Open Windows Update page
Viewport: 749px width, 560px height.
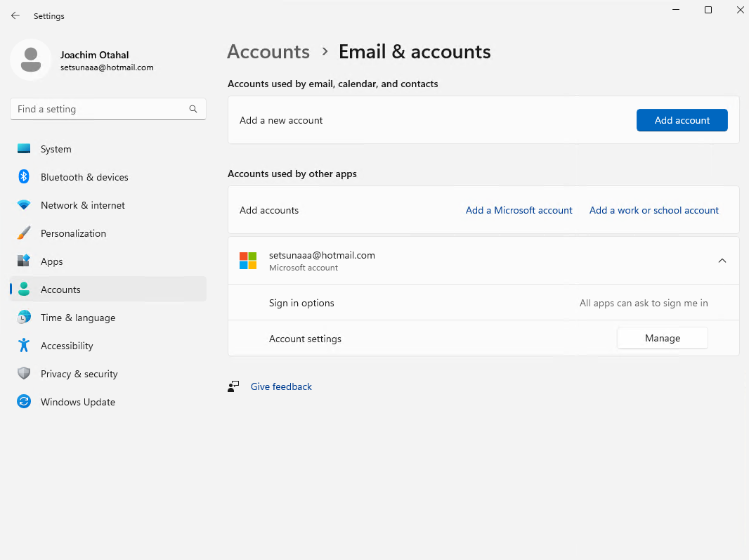click(x=108, y=402)
